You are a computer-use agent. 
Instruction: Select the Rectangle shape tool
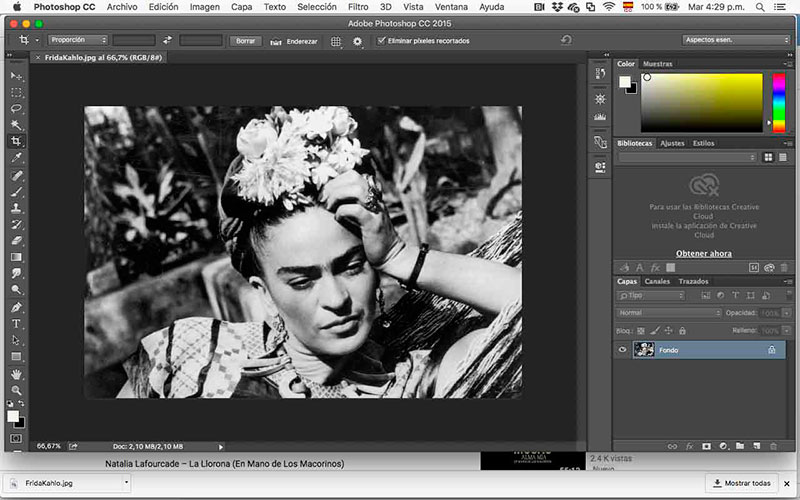16,357
